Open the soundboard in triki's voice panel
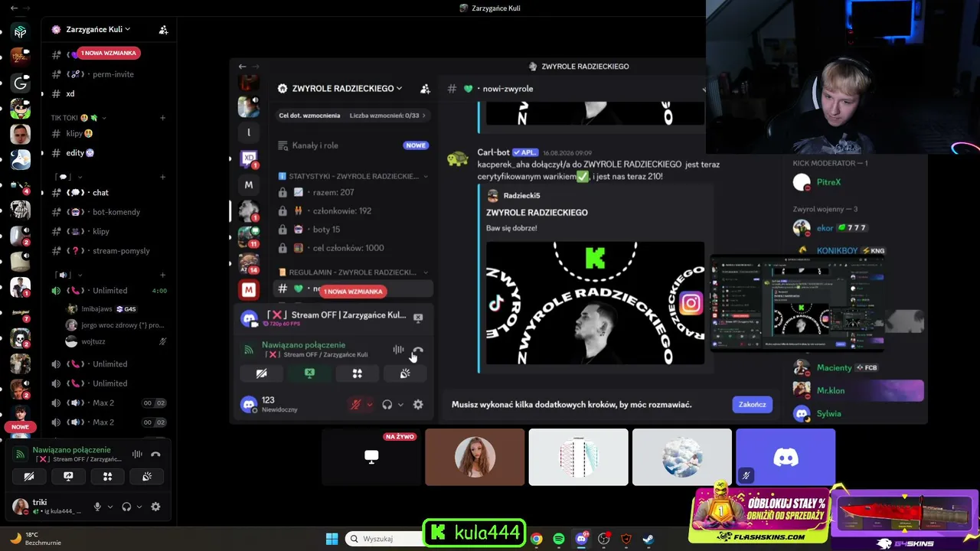Screen dimensions: 980x551 pyautogui.click(x=147, y=476)
